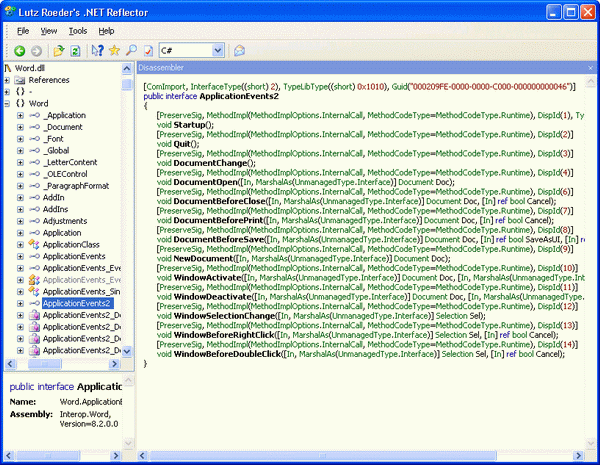Open the File menu
Viewport: 600px width, 465px height.
pos(23,31)
